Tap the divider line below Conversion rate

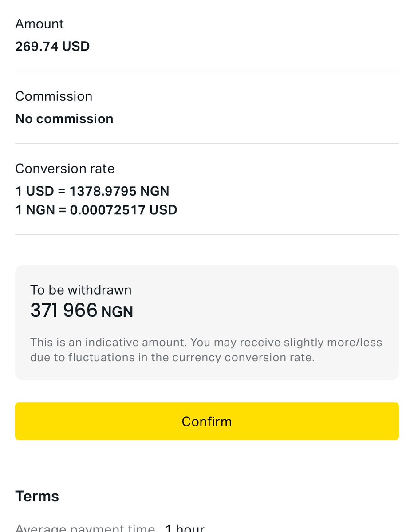point(207,234)
